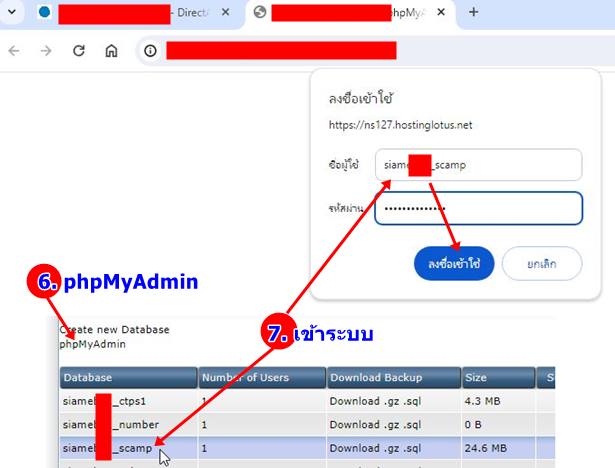The width and height of the screenshot is (615, 468).
Task: Go forward to next page
Action: tap(46, 51)
